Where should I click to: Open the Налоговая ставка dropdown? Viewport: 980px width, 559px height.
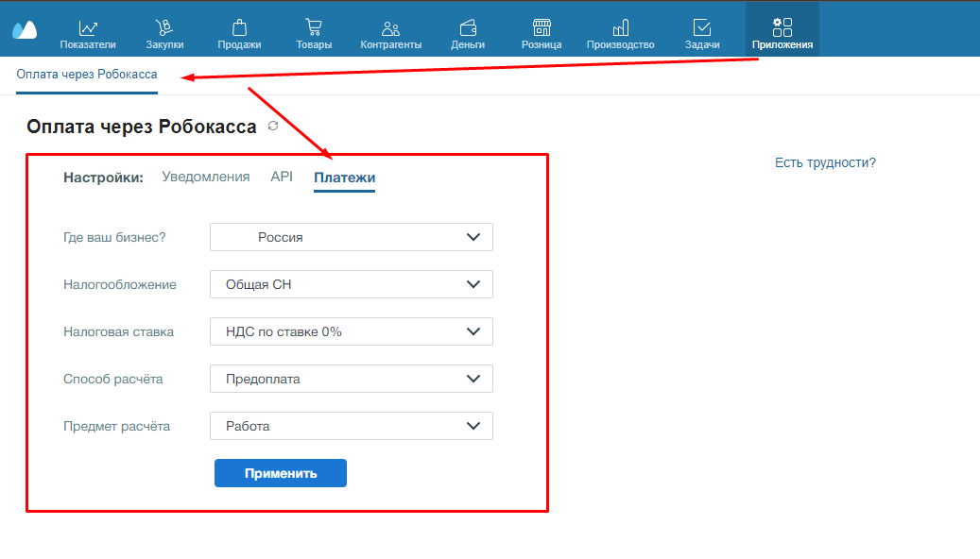[352, 331]
